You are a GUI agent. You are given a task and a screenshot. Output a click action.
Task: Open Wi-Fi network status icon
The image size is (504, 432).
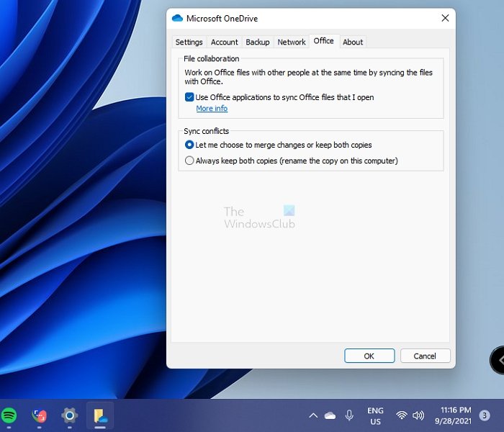click(x=402, y=415)
